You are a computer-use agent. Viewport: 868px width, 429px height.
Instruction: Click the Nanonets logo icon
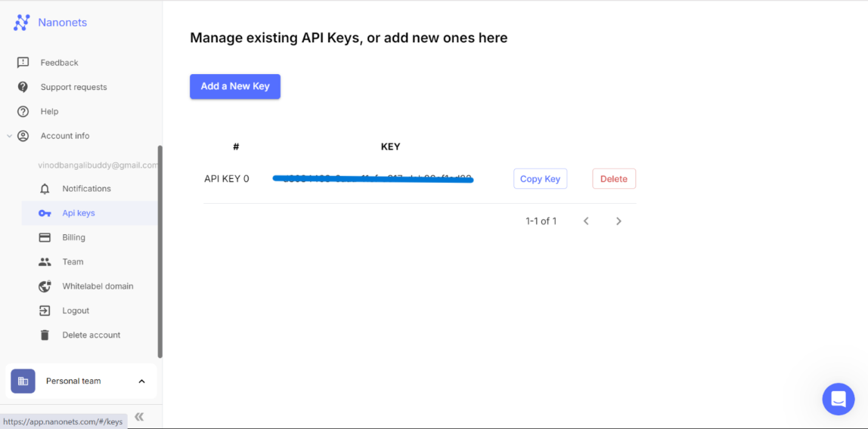tap(21, 23)
